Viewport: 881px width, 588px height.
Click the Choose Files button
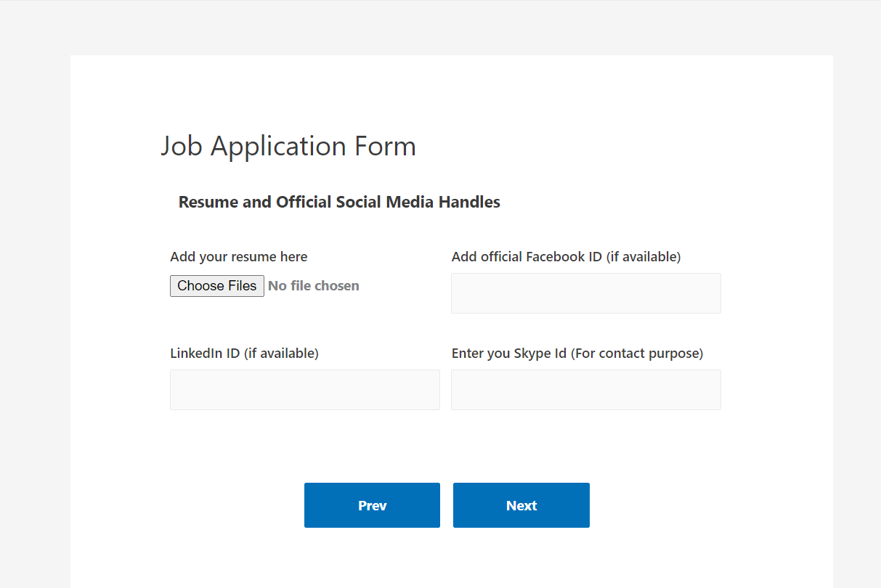[x=217, y=286]
